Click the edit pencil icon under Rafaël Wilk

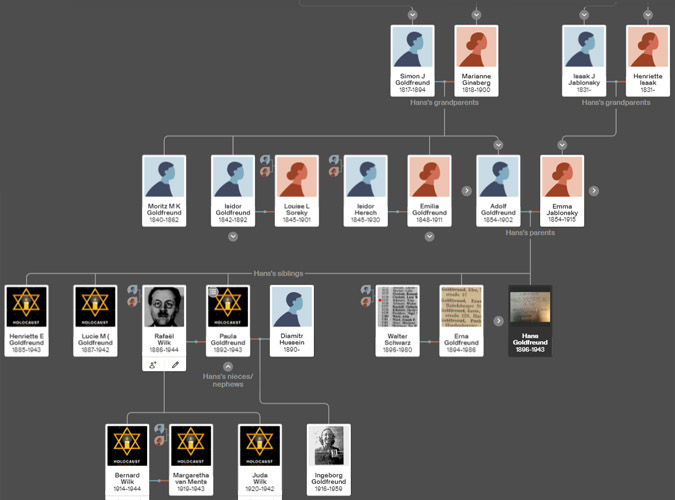pyautogui.click(x=175, y=365)
